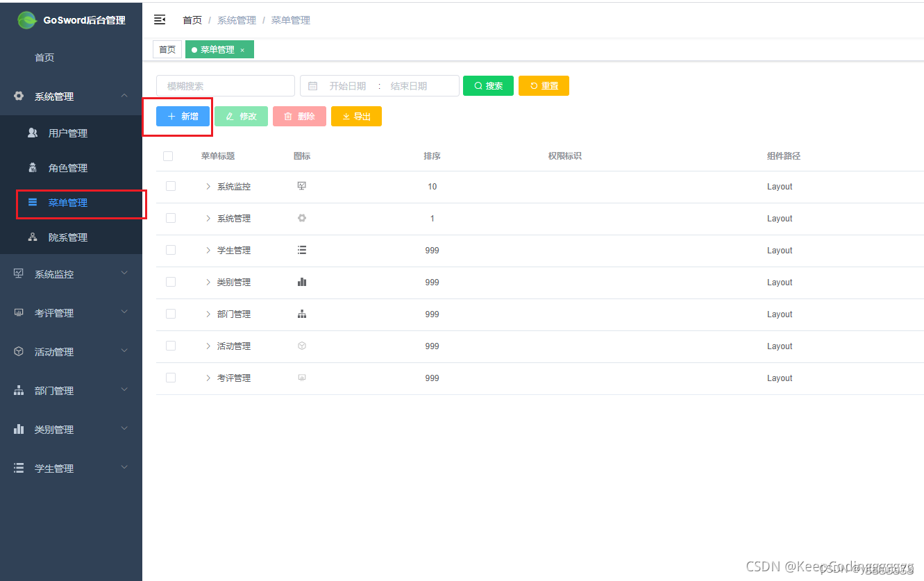
Task: Check the 类别管理 row checkbox
Action: pyautogui.click(x=171, y=282)
